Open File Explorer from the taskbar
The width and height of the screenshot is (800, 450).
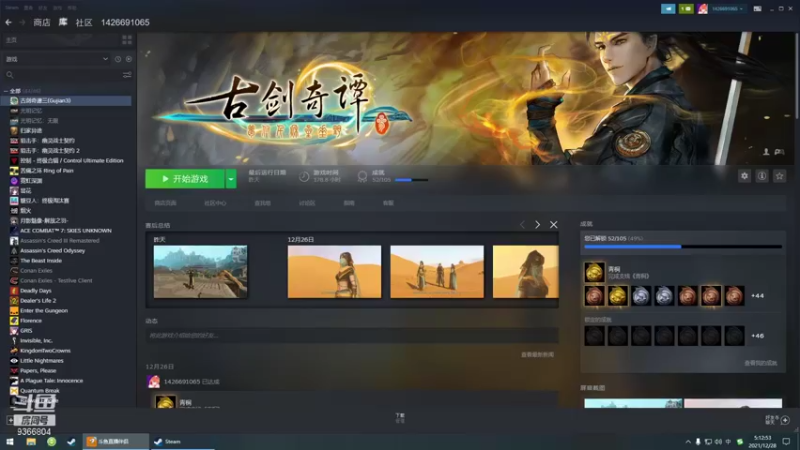31,441
